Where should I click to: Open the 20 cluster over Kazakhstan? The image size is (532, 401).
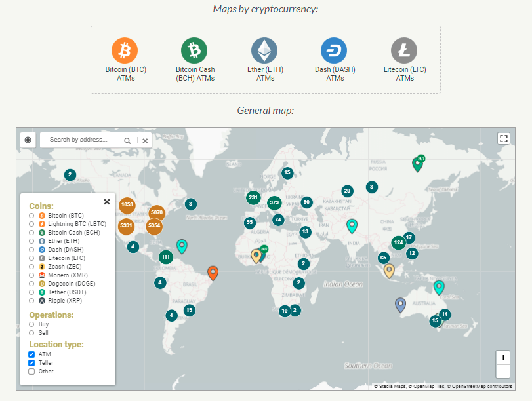point(347,191)
